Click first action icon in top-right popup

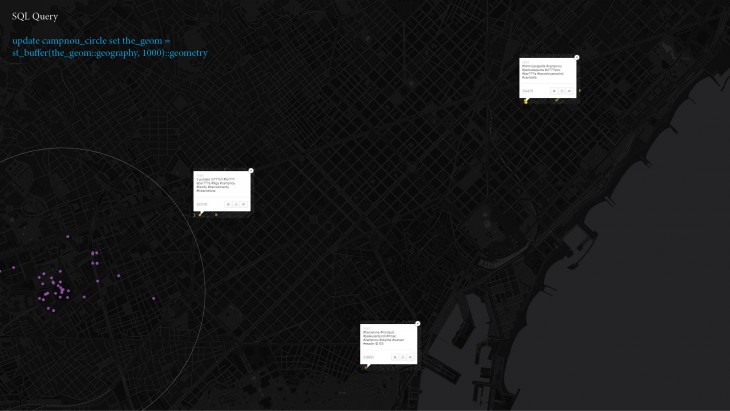[x=554, y=91]
